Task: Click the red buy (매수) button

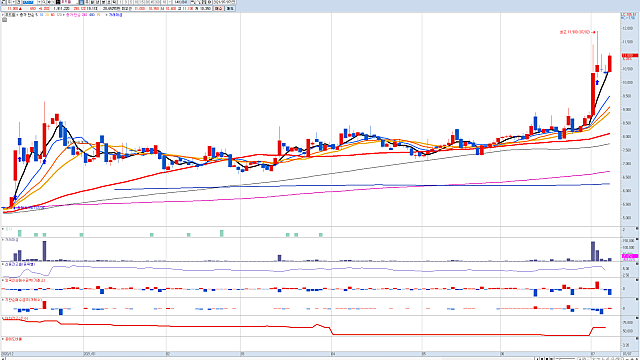Action: 219,9
